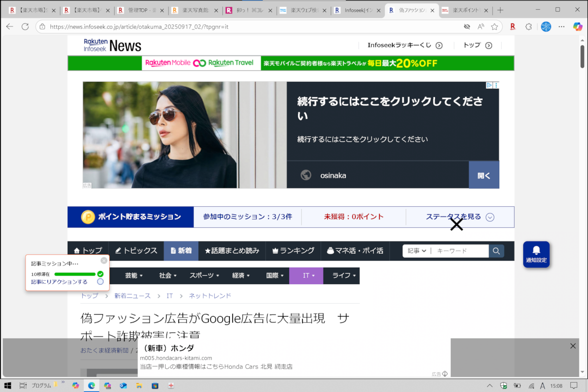This screenshot has height=392, width=588.
Task: Click the Rakuten extension icon in toolbar
Action: 513,26
